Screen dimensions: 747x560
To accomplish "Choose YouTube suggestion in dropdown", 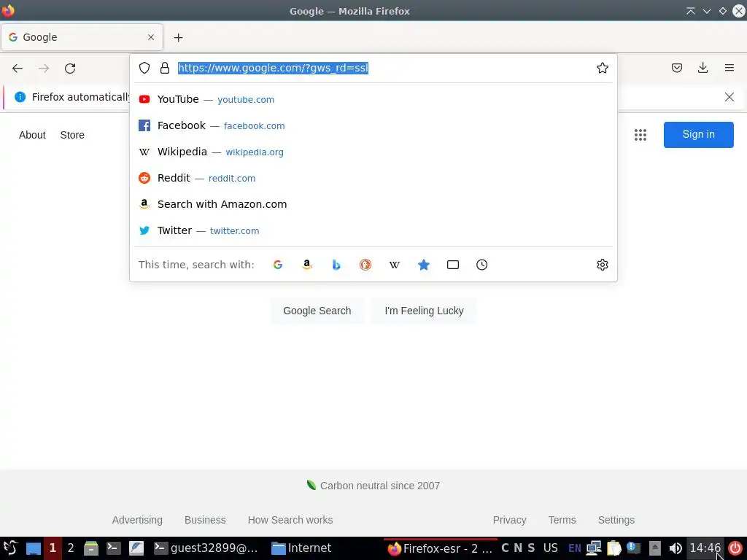I will (x=373, y=99).
